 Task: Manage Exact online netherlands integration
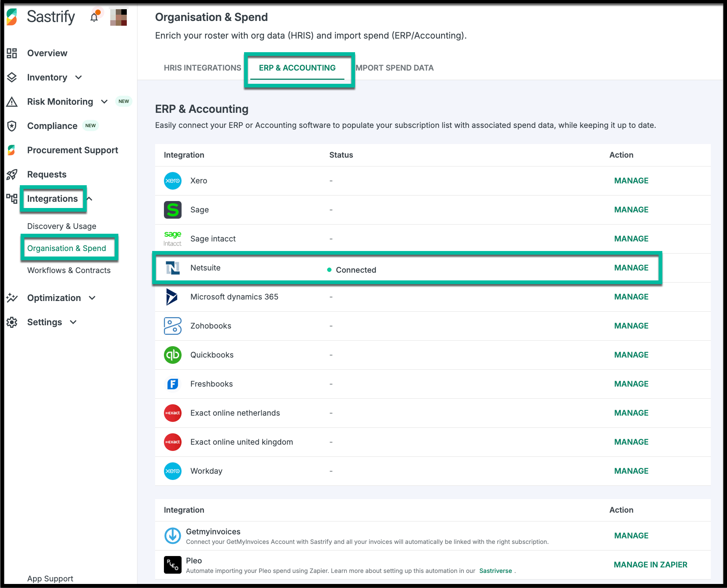pyautogui.click(x=631, y=413)
